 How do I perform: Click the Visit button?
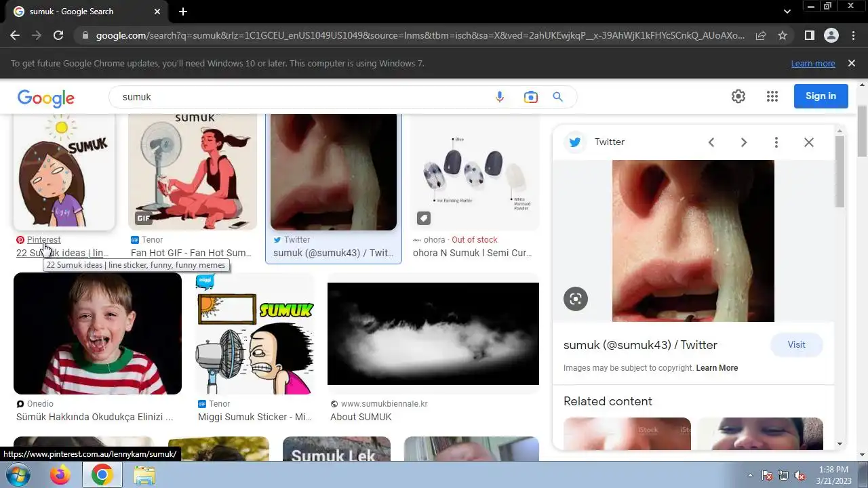click(x=796, y=345)
